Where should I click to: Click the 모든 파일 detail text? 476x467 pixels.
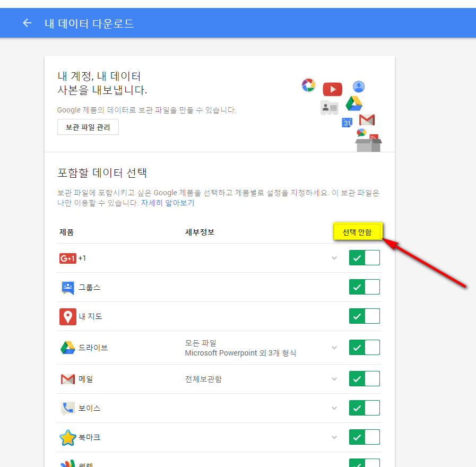[201, 343]
